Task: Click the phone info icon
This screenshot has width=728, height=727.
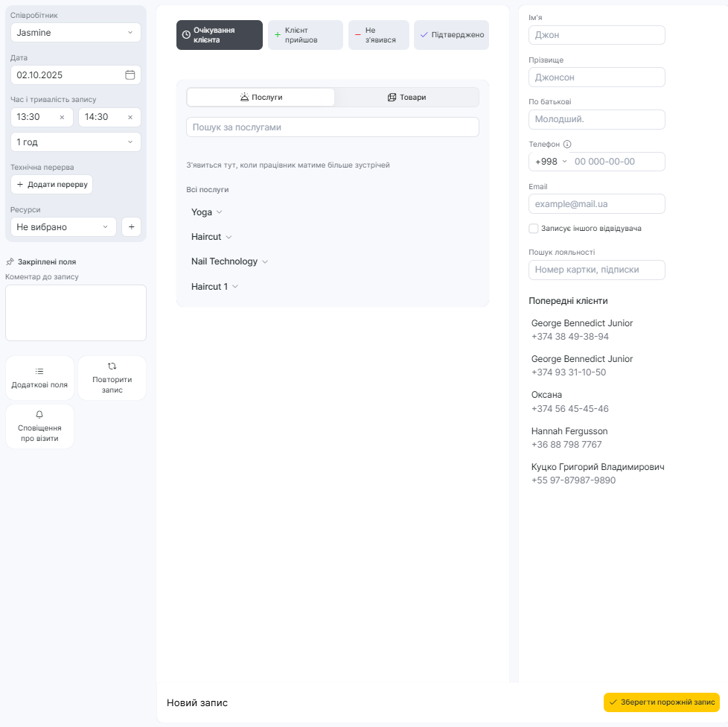Action: (567, 145)
